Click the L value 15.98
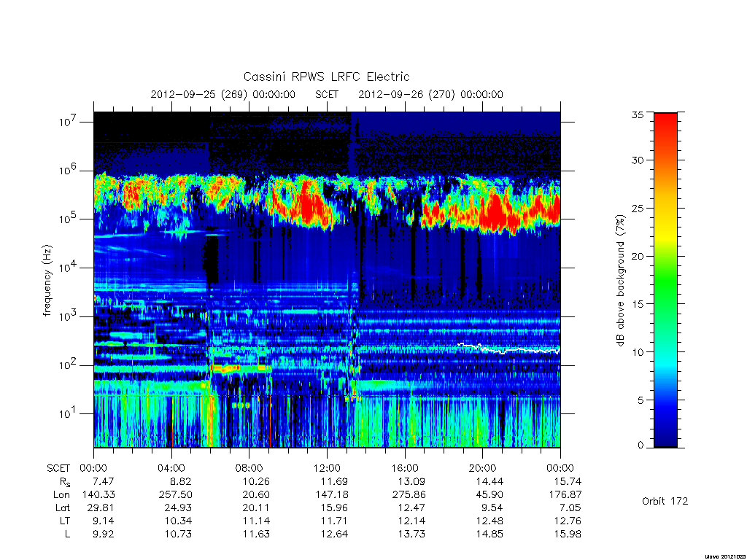The height and width of the screenshot is (560, 747). click(x=568, y=534)
